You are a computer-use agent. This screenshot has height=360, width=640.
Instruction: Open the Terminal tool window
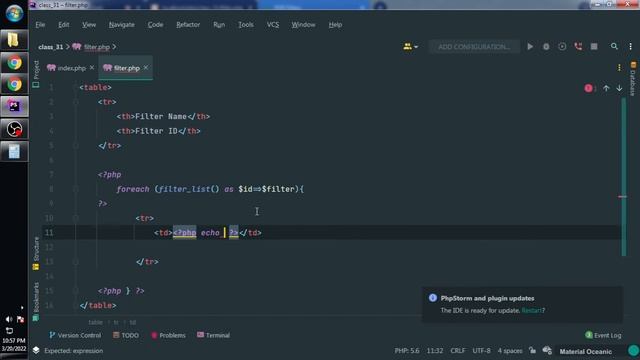pyautogui.click(x=213, y=335)
